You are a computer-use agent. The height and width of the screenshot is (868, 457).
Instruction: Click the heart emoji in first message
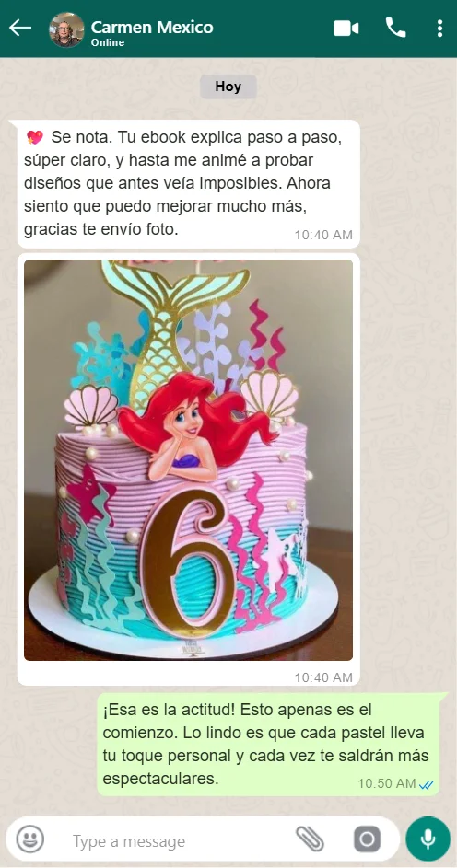point(35,137)
